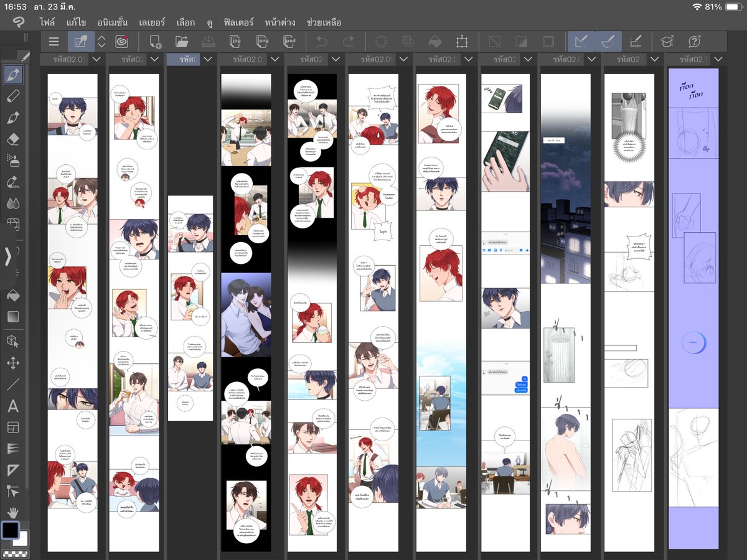Choose the Text tool (A icon)
747x560 pixels.
pyautogui.click(x=13, y=407)
